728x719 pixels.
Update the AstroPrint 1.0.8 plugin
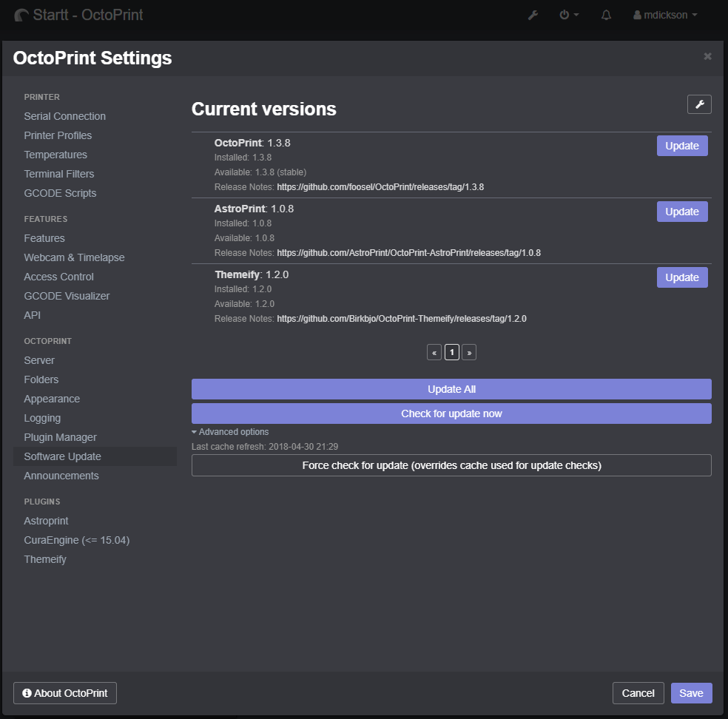pyautogui.click(x=682, y=212)
